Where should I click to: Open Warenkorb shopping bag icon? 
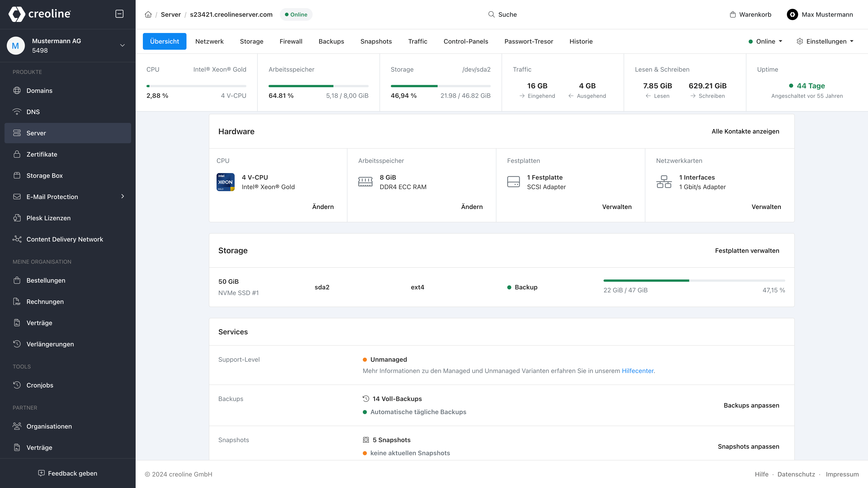pos(733,14)
